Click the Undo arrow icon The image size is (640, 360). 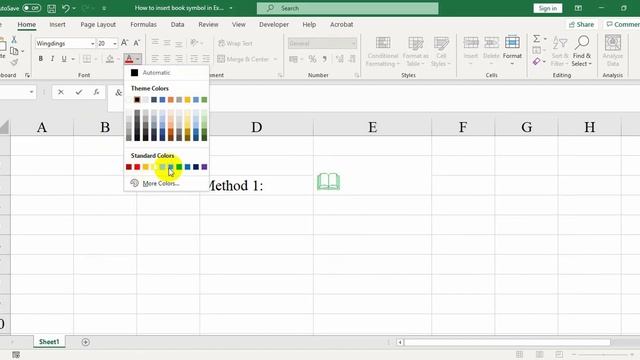pos(66,8)
